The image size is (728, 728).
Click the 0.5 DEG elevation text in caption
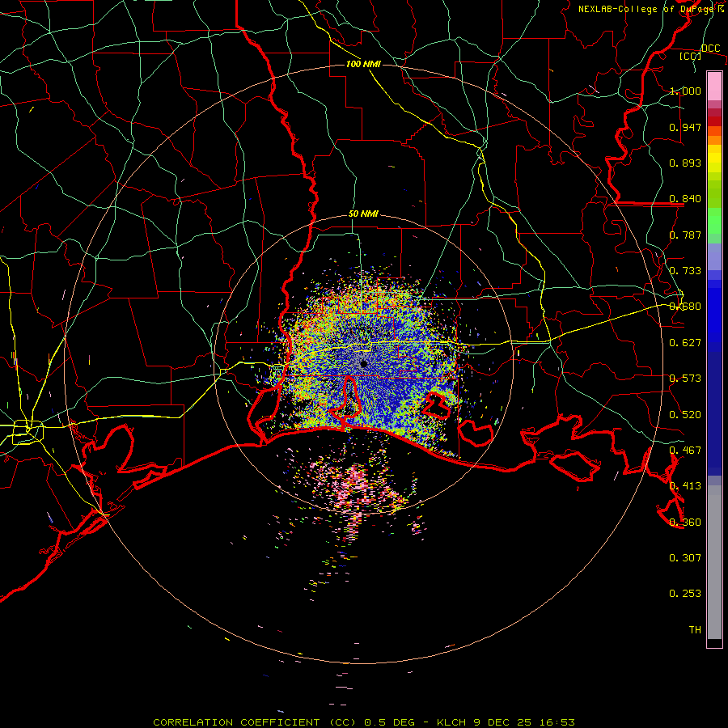390,722
